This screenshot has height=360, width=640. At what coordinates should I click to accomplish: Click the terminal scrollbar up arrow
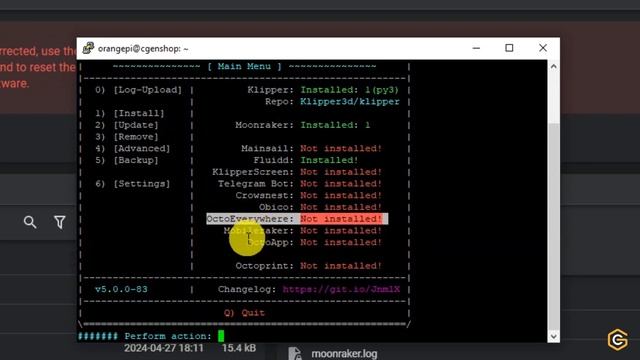coord(553,66)
